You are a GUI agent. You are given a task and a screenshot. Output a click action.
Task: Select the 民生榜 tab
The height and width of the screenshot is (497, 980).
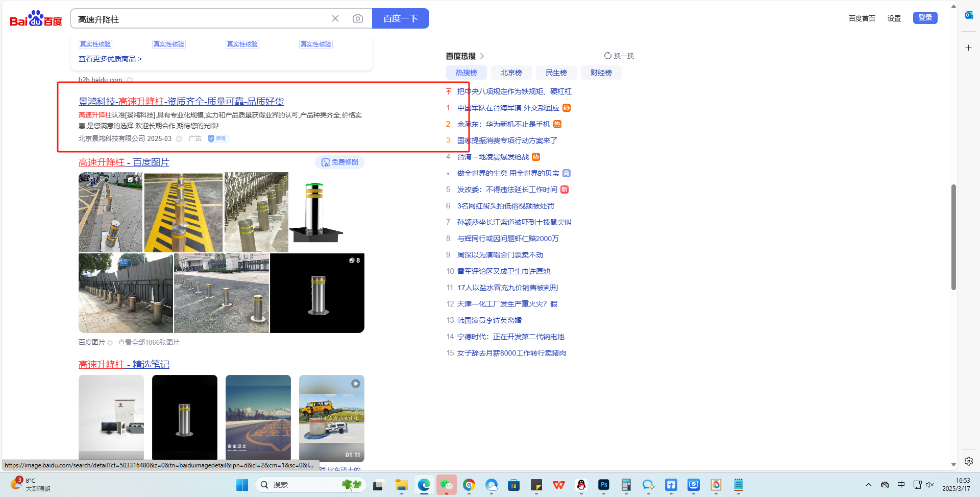(556, 73)
